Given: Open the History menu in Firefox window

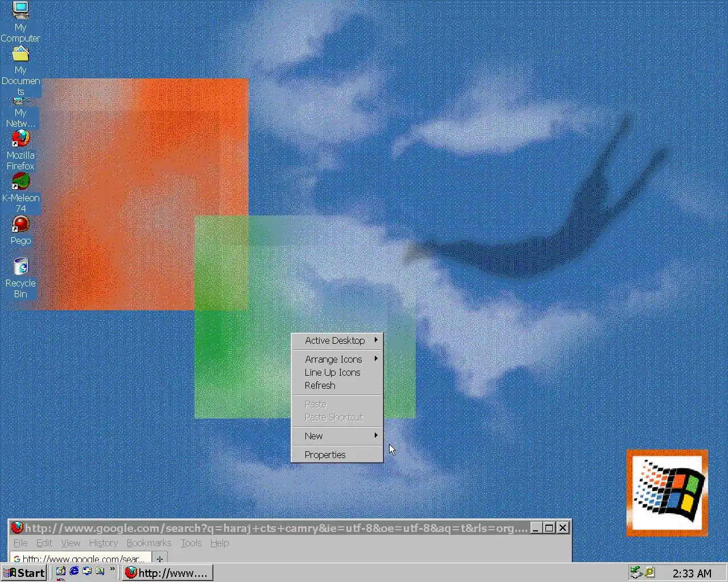Looking at the screenshot, I should (103, 543).
